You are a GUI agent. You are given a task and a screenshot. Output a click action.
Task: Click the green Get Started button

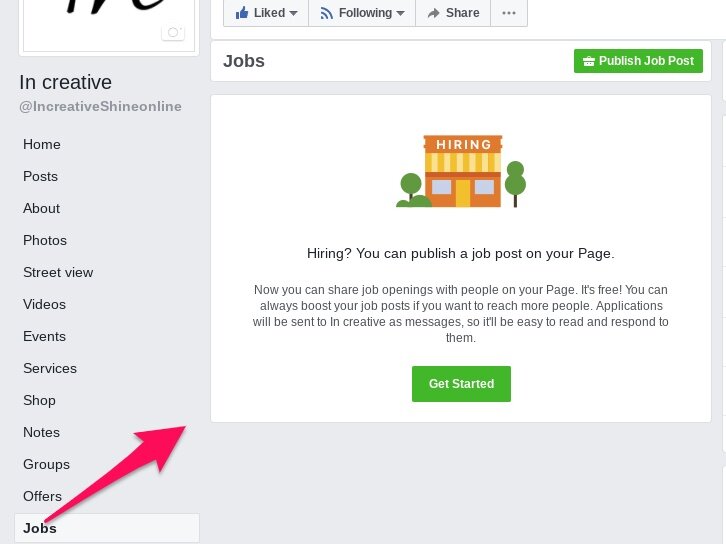coord(461,384)
